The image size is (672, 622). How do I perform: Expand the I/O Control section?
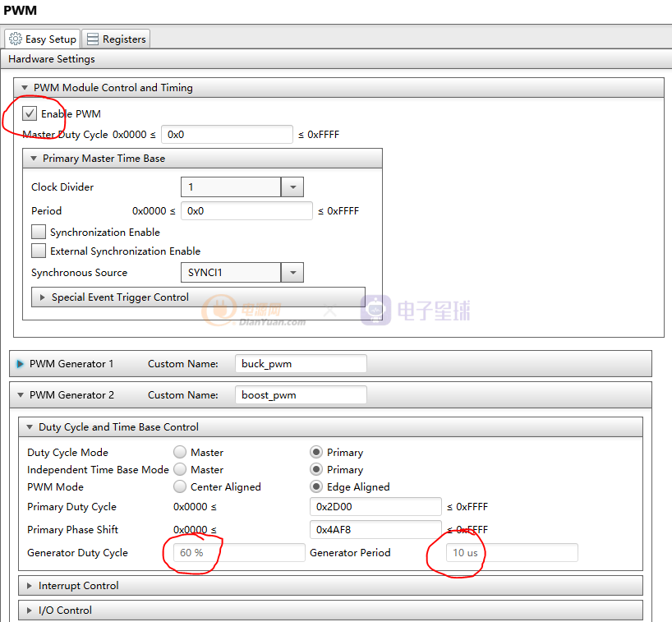tap(30, 610)
